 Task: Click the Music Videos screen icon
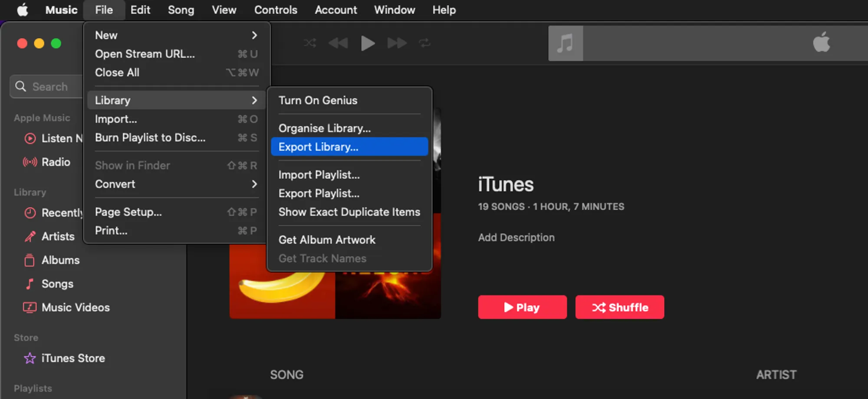tap(30, 307)
